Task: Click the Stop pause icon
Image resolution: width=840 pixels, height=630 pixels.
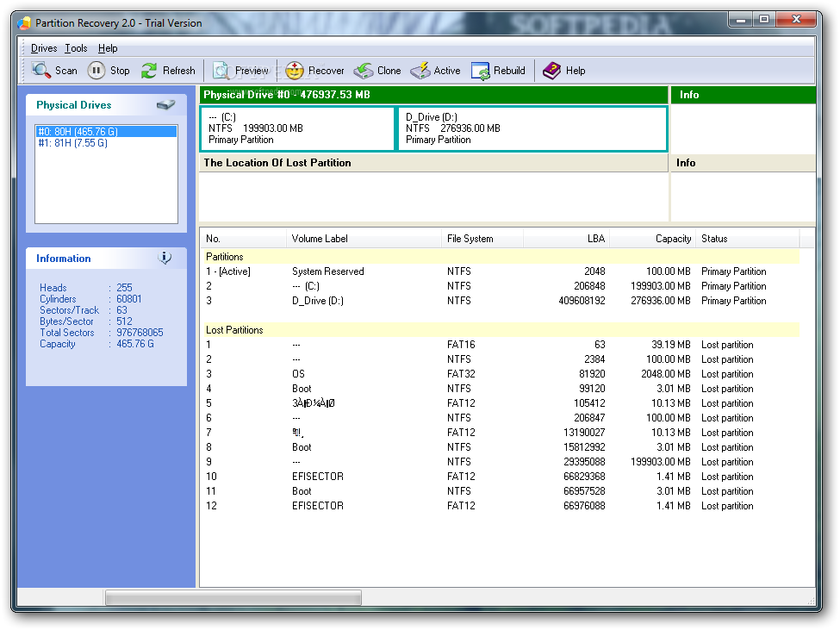Action: [x=96, y=70]
